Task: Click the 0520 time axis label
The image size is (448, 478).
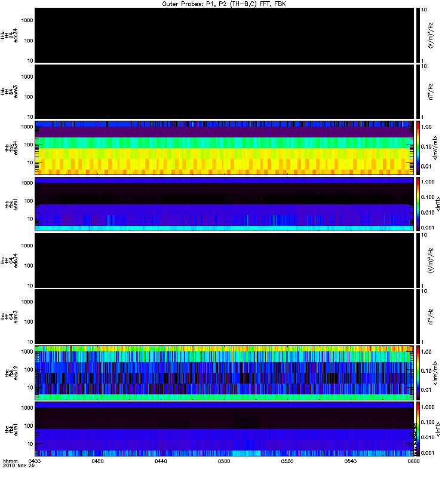Action: click(x=287, y=461)
